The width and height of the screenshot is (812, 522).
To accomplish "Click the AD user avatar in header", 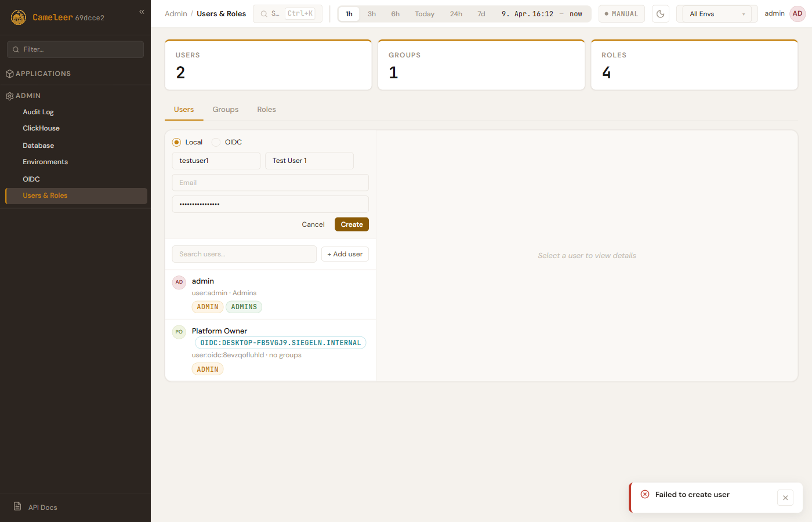I will [x=797, y=14].
